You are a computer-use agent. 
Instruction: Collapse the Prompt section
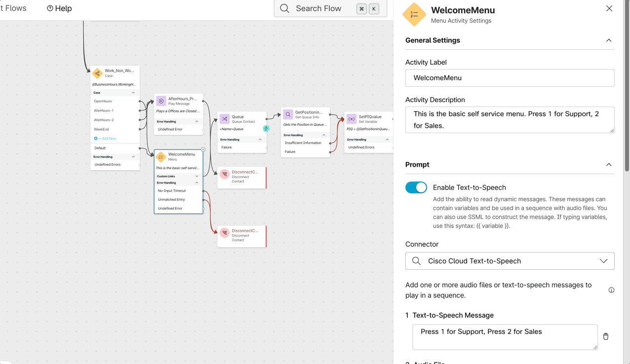(608, 165)
